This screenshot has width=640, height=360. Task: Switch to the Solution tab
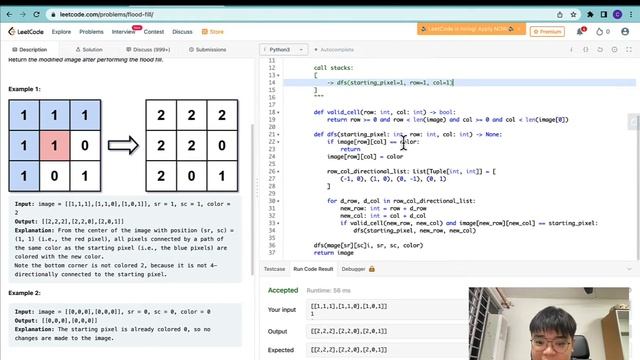click(x=89, y=50)
